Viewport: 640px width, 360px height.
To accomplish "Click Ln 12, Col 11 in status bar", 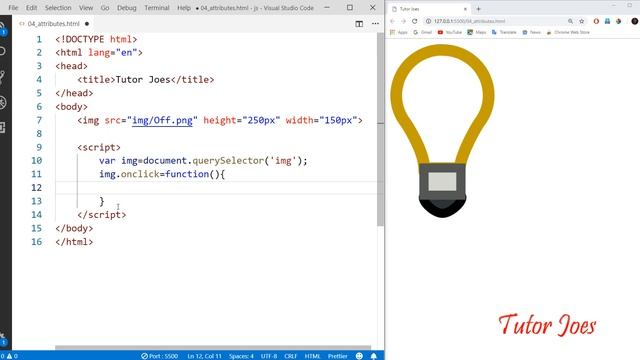I will 204,356.
